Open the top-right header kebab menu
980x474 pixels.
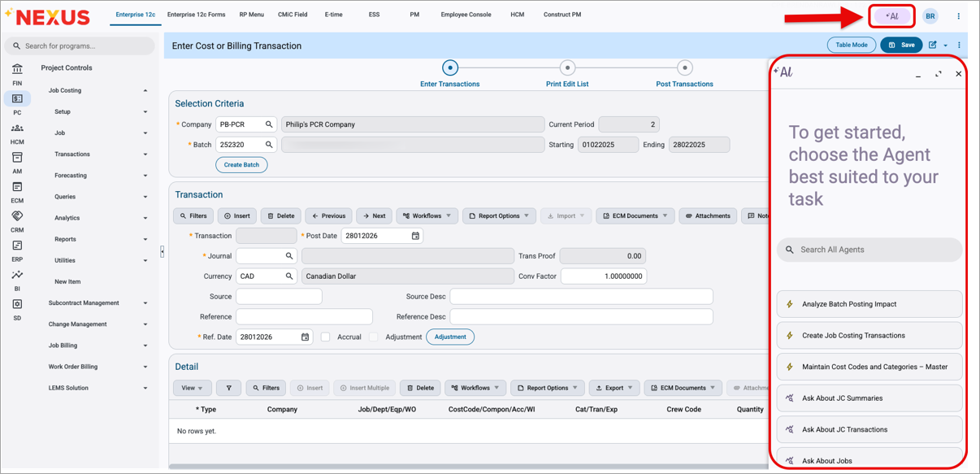[959, 16]
